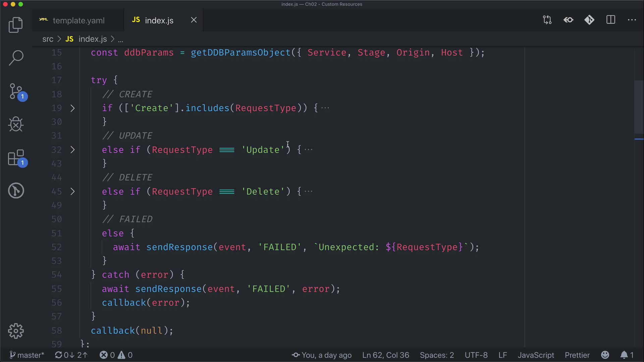Viewport: 644px width, 362px height.
Task: Click compare changes icon in editor toolbar
Action: (x=547, y=20)
